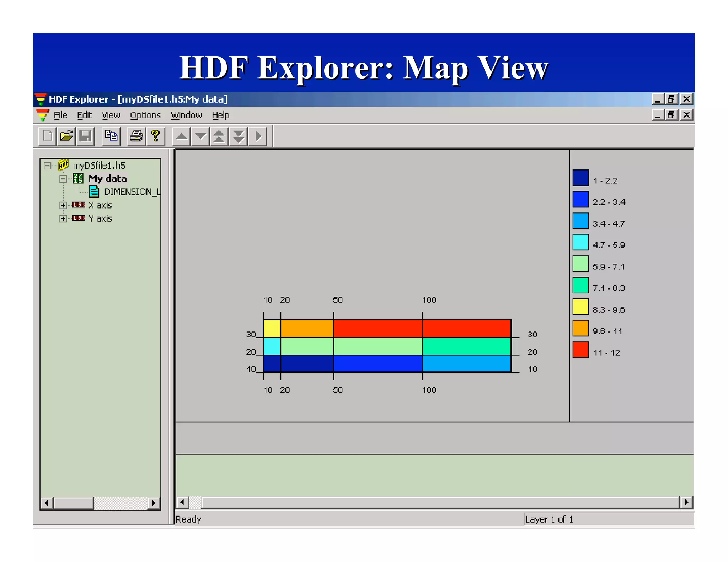The image size is (728, 562).
Task: Collapse the myDSfile1.h5 tree node
Action: (x=47, y=166)
